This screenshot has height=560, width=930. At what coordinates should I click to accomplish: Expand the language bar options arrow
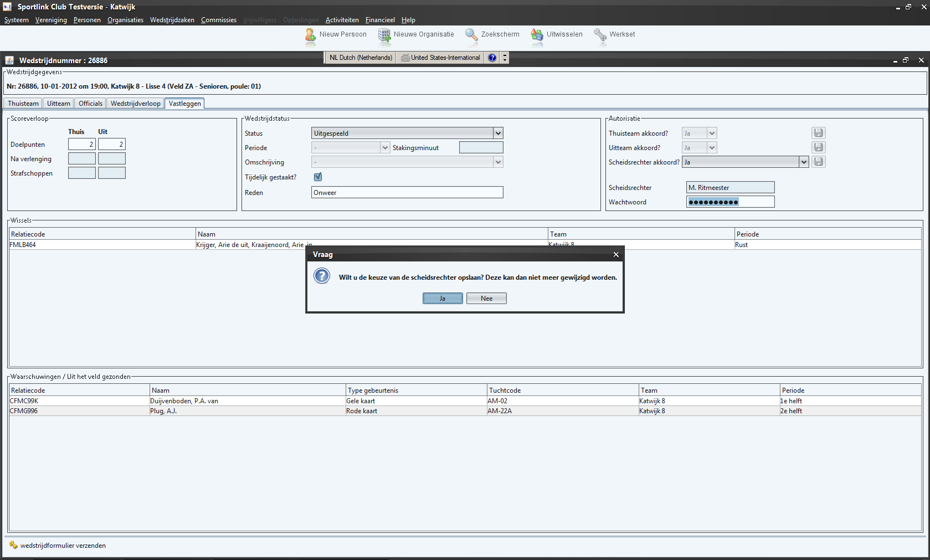tap(505, 58)
